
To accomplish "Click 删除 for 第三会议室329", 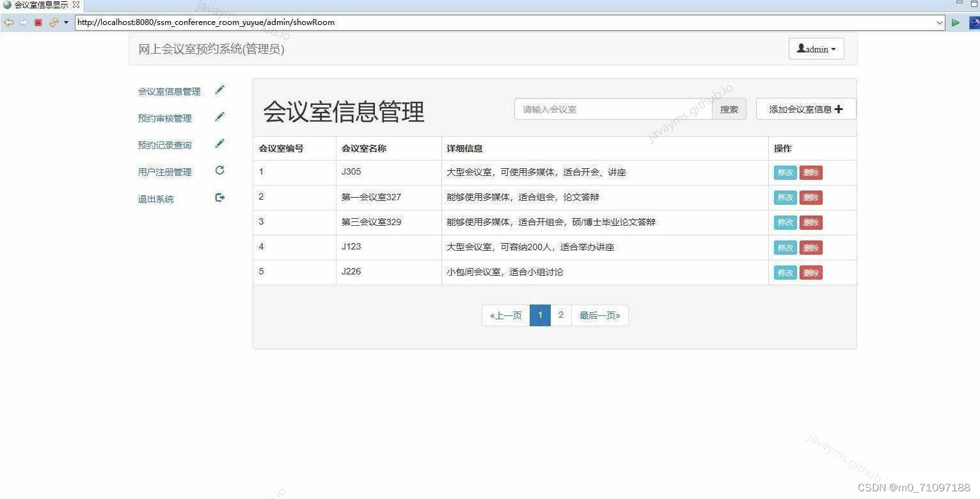I will click(x=811, y=223).
